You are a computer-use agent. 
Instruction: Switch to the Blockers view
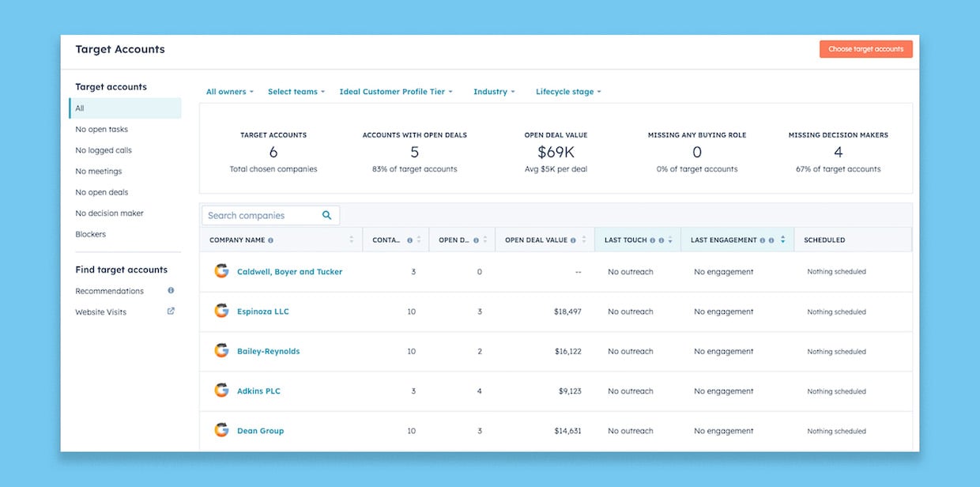(90, 233)
